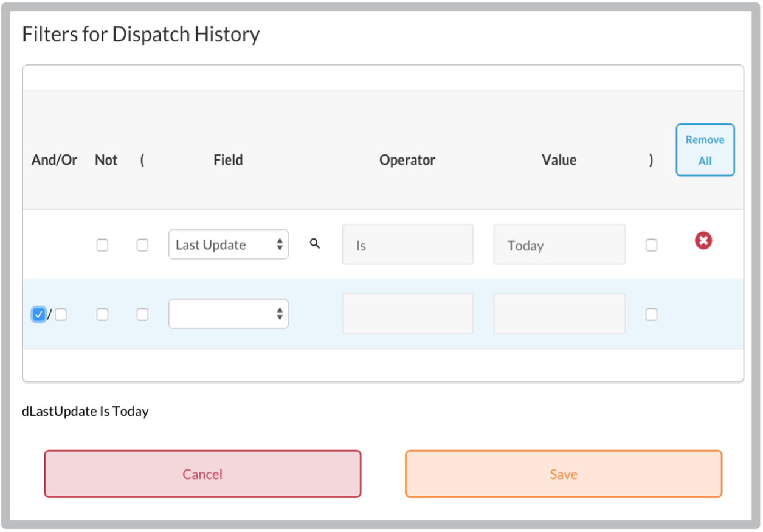Screen dimensions: 763x532
Task: Save the Dispatch History filters
Action: pyautogui.click(x=564, y=474)
